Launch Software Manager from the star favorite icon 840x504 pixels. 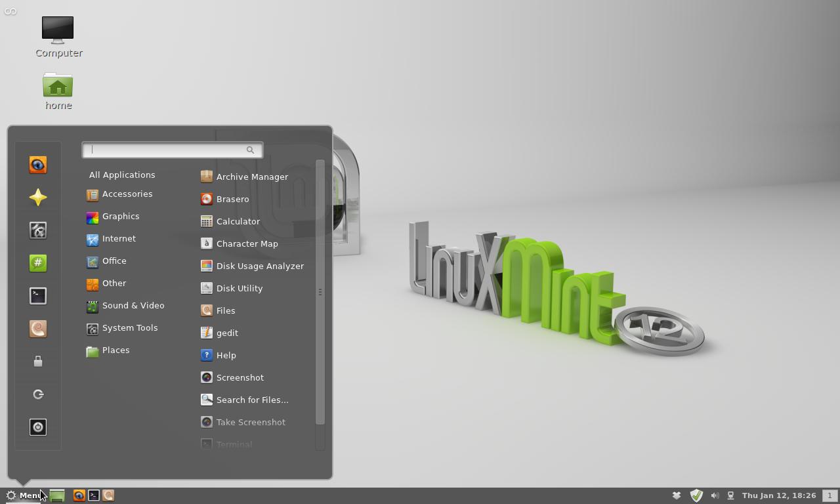tap(38, 198)
